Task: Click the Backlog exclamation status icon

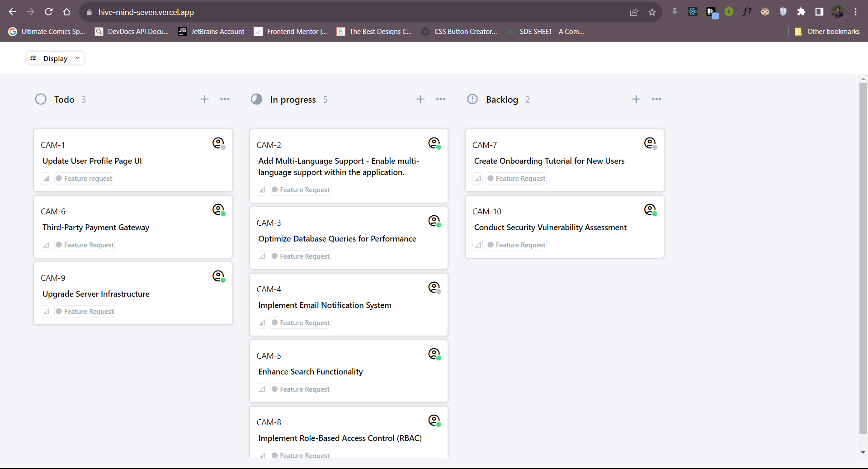Action: [x=472, y=99]
